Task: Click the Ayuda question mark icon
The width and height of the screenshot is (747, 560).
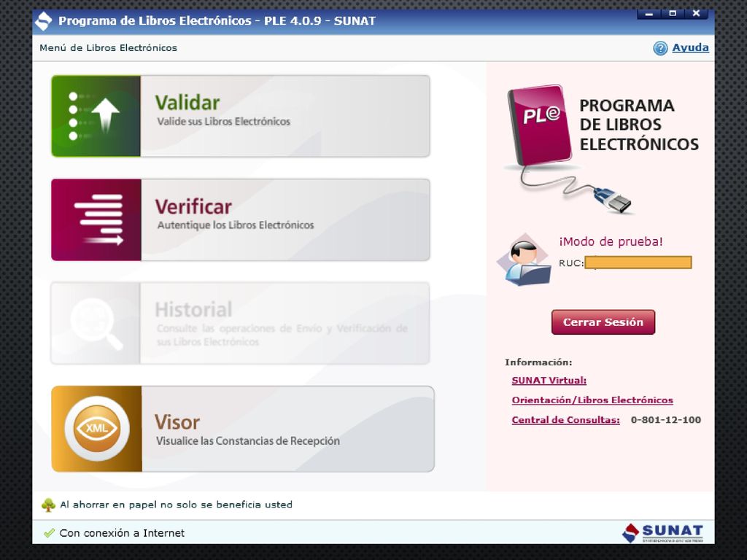Action: click(x=660, y=48)
